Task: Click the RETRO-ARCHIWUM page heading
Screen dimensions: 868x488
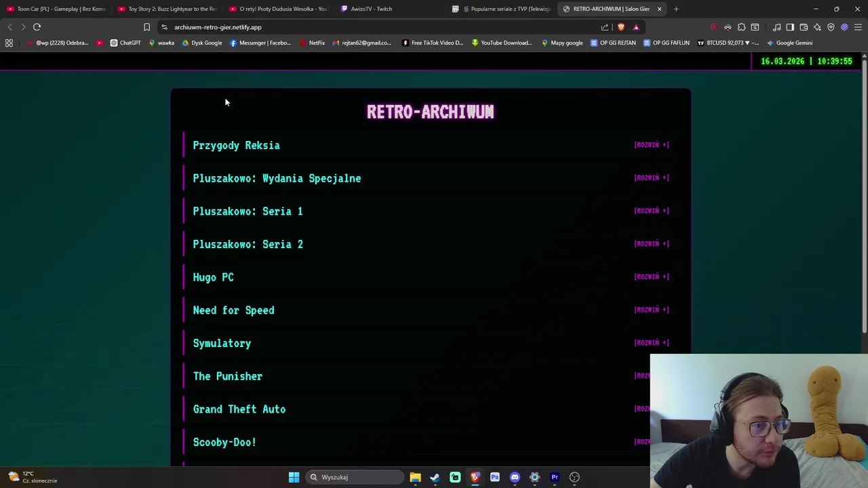Action: click(431, 112)
